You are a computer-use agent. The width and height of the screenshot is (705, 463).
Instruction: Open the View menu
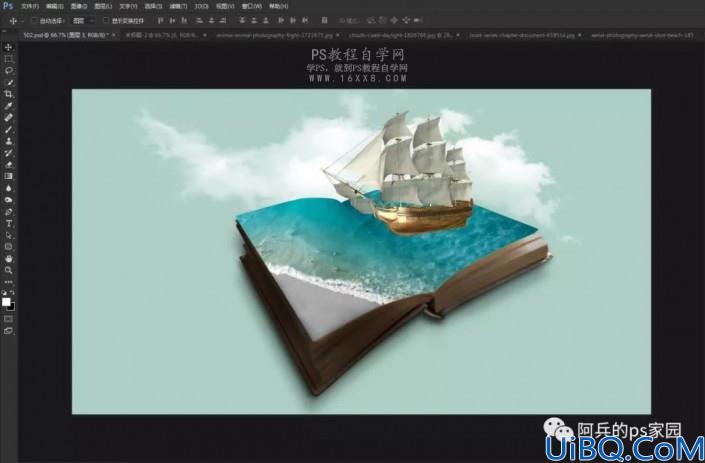click(x=225, y=6)
